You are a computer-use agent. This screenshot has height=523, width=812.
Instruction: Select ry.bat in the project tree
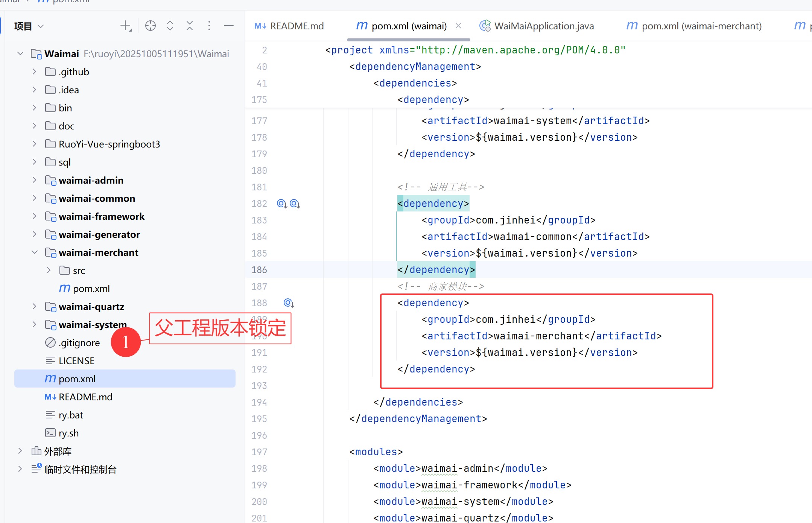(x=71, y=415)
